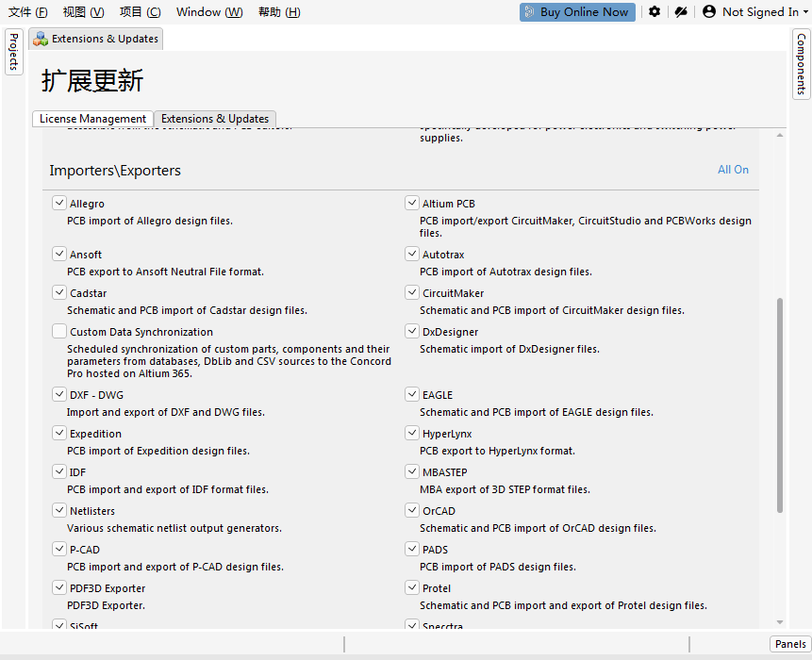The height and width of the screenshot is (660, 812).
Task: Open the settings gear icon
Action: (x=655, y=11)
